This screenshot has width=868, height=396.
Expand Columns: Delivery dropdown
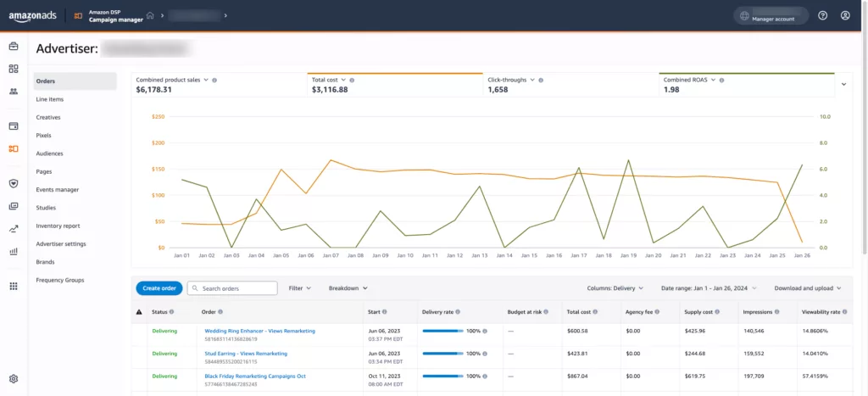[x=615, y=288]
